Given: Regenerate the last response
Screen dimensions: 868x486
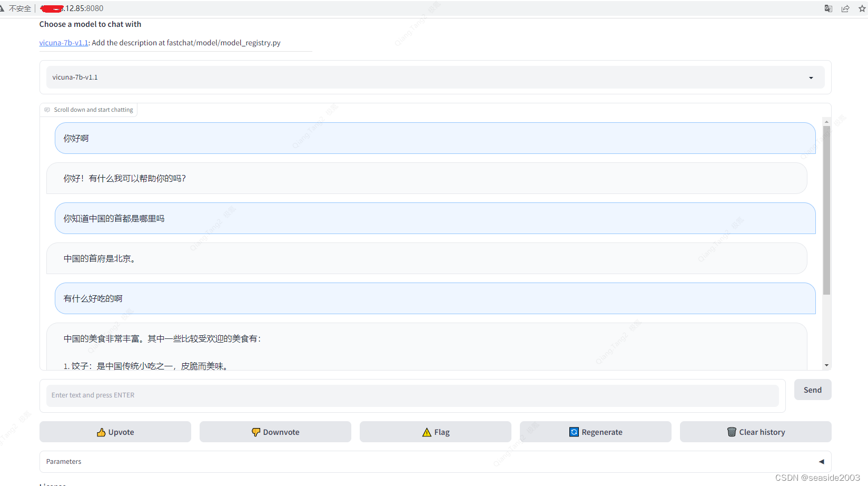Looking at the screenshot, I should tap(596, 432).
